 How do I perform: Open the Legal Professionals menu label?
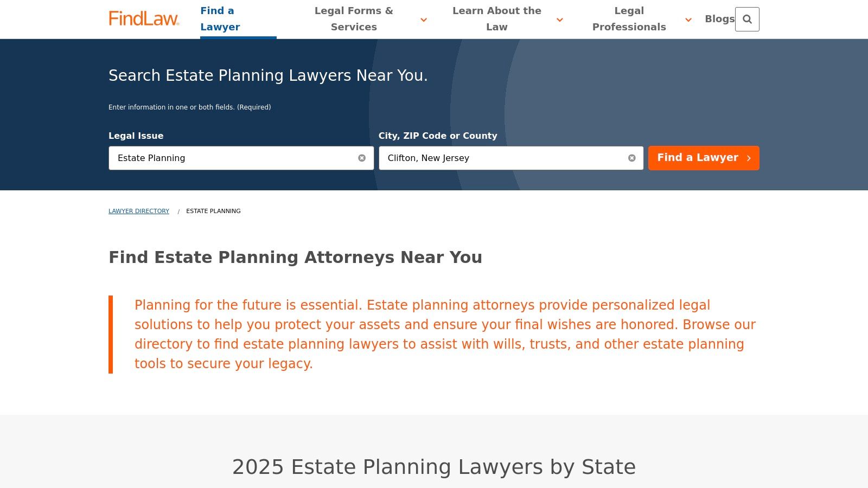pyautogui.click(x=629, y=19)
